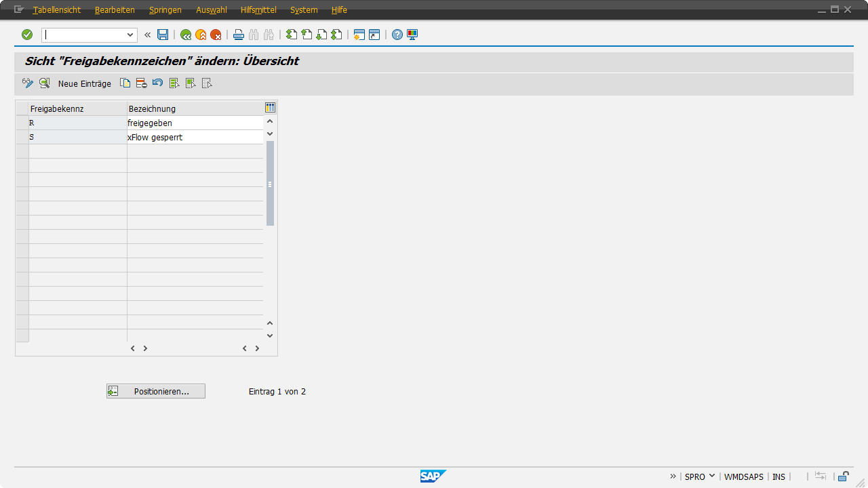Select row R using row selector
Image resolution: width=868 pixels, height=488 pixels.
[22, 123]
